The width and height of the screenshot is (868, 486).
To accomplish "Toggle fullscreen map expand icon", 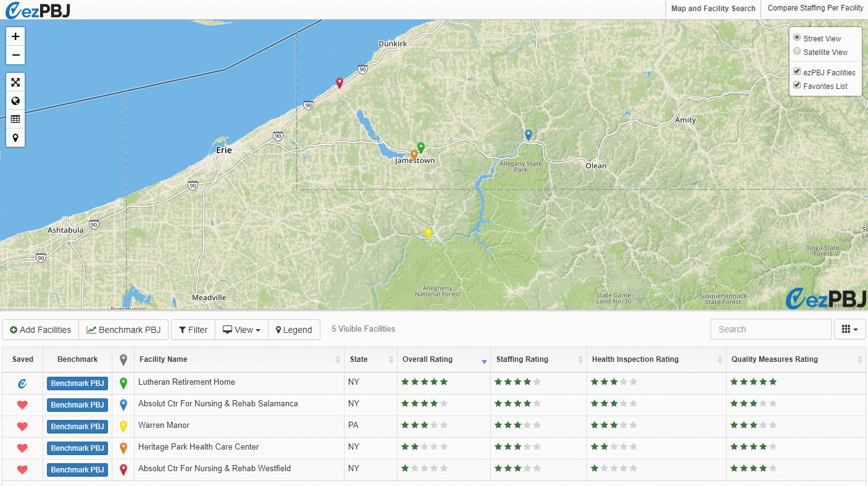I will click(x=15, y=82).
